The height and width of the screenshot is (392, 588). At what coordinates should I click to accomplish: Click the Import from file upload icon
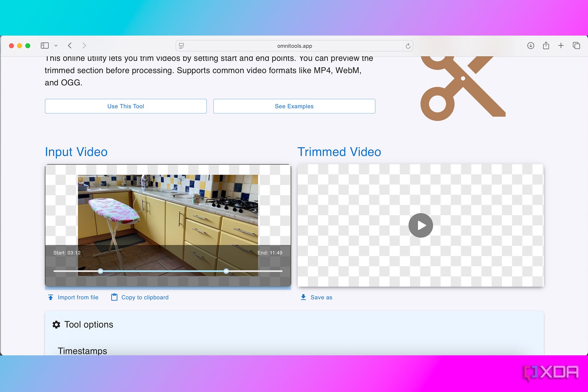coord(51,297)
